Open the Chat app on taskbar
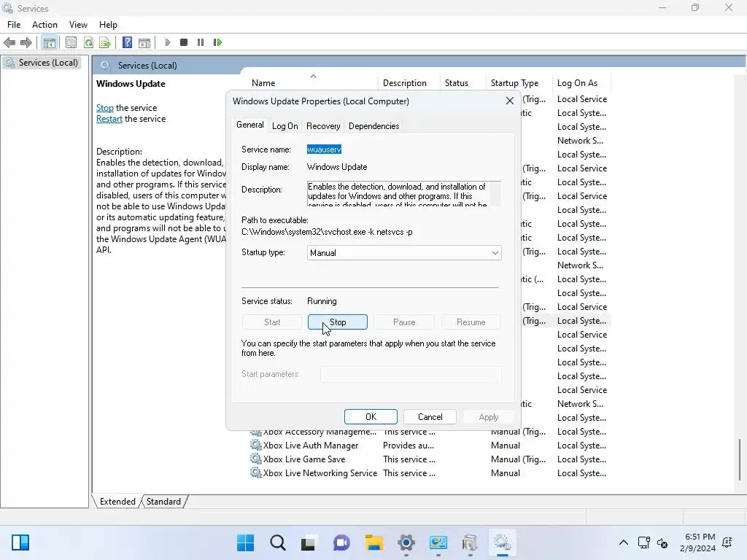 click(341, 542)
